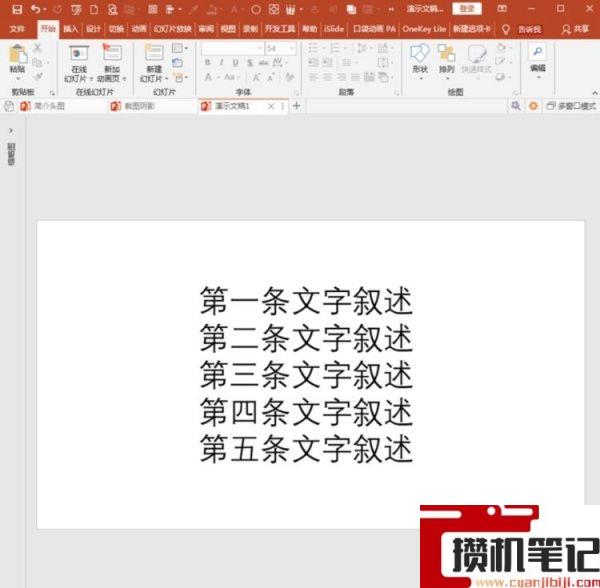
Task: Switch to the 动画 Animations tab
Action: [139, 29]
